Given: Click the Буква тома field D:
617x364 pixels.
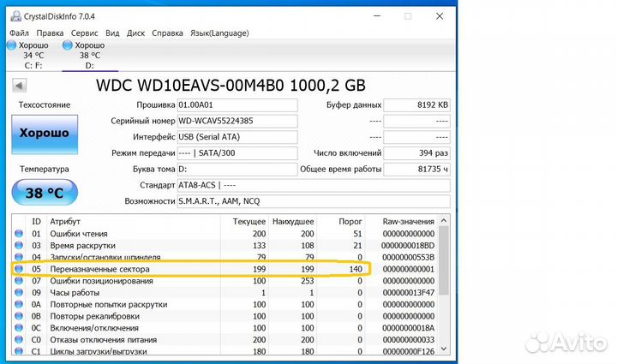Looking at the screenshot, I should [x=237, y=169].
